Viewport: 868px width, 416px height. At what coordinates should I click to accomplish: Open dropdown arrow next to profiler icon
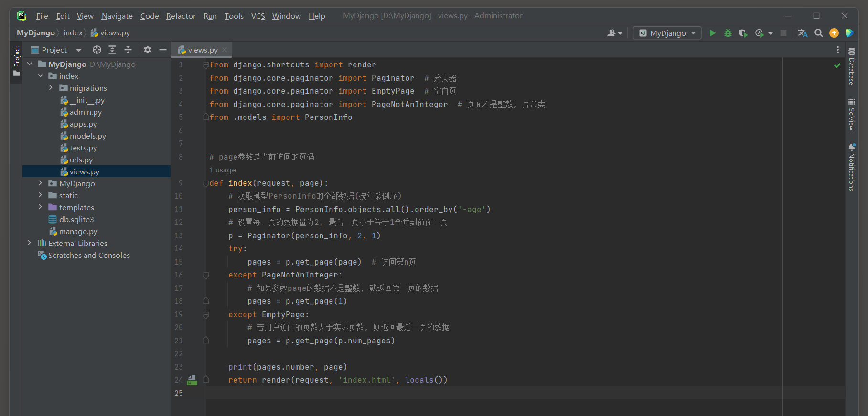coord(770,33)
